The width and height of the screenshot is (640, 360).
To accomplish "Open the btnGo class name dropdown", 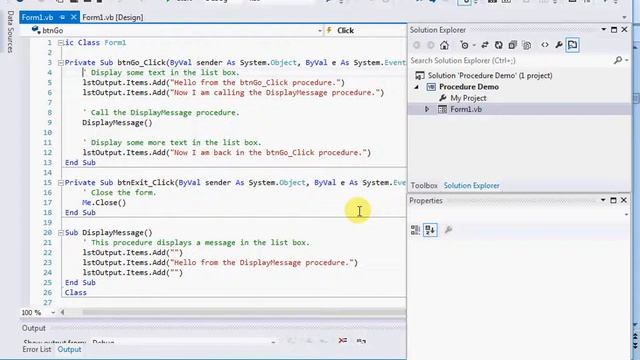I will point(320,31).
